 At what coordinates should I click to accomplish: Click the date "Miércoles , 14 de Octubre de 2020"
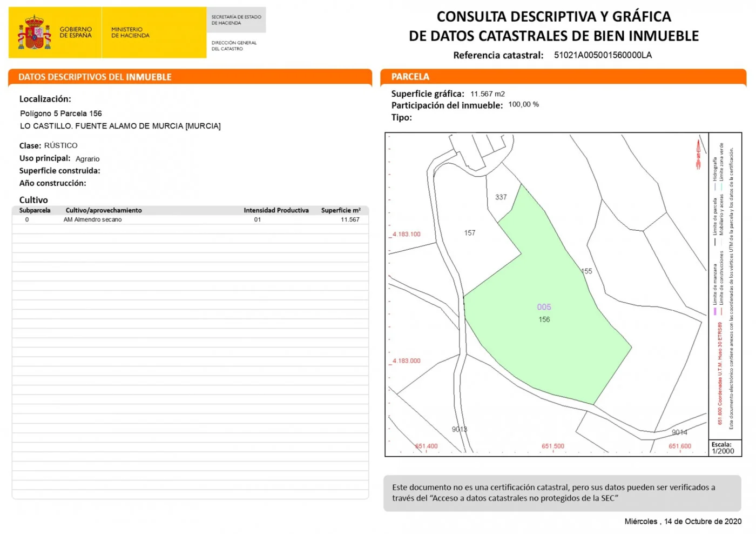coord(683,522)
